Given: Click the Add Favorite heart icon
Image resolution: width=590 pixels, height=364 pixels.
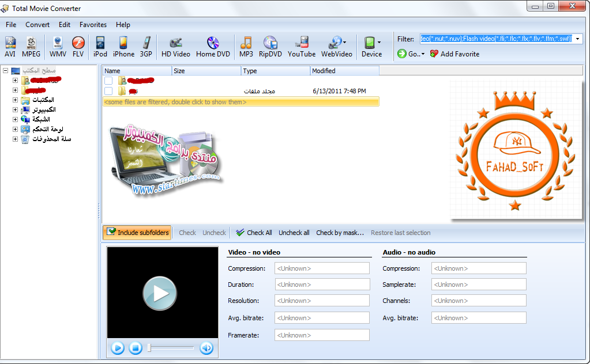Looking at the screenshot, I should pyautogui.click(x=434, y=54).
